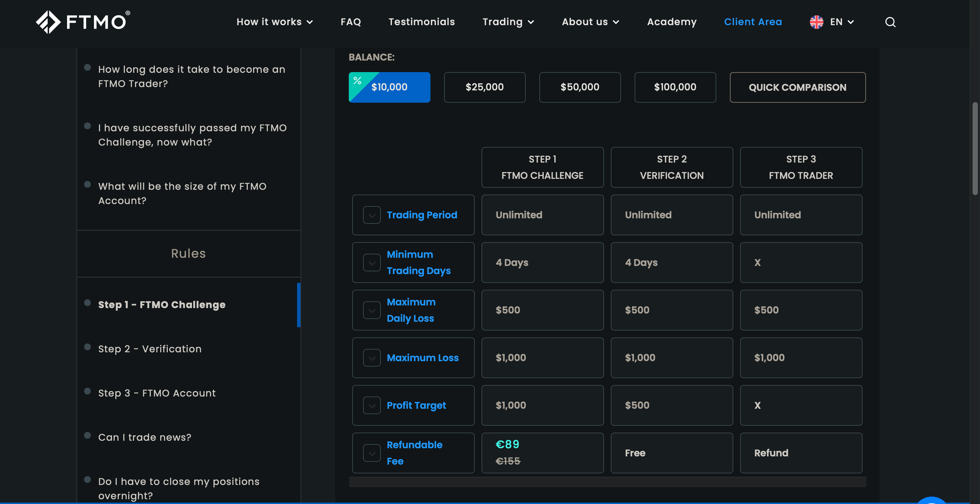The height and width of the screenshot is (504, 980).
Task: Click Unlimited cell under FTMO Trader
Action: pyautogui.click(x=801, y=215)
